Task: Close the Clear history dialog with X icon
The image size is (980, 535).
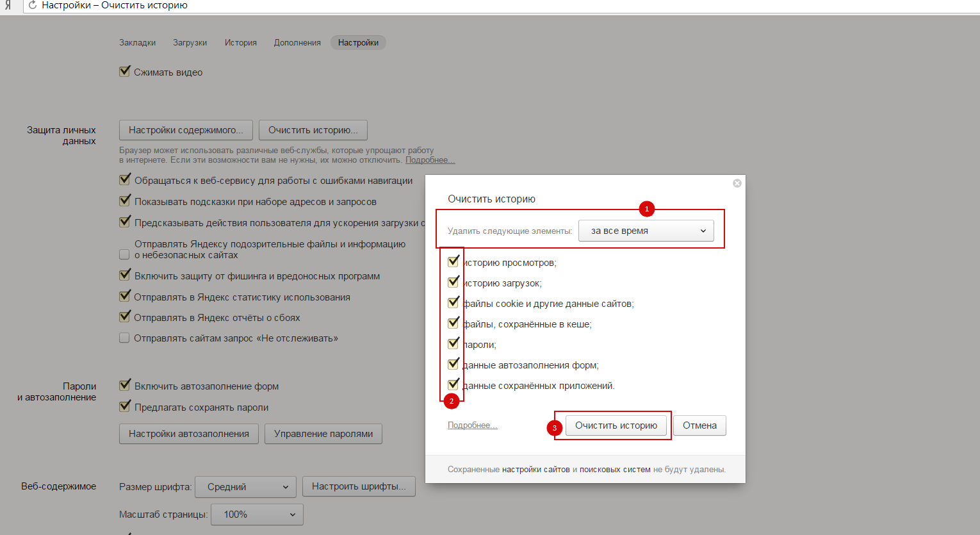Action: tap(737, 183)
